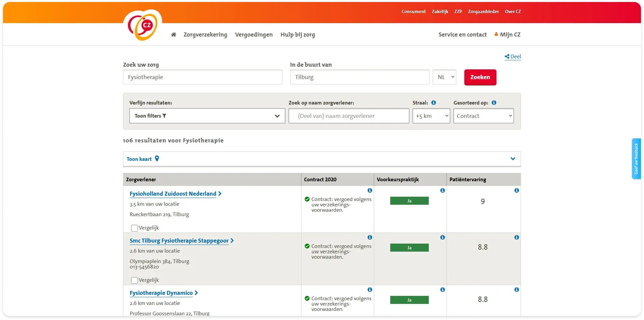644x320 pixels.
Task: Click green contract checkmark in Smc Tilburg row
Action: pyautogui.click(x=307, y=246)
